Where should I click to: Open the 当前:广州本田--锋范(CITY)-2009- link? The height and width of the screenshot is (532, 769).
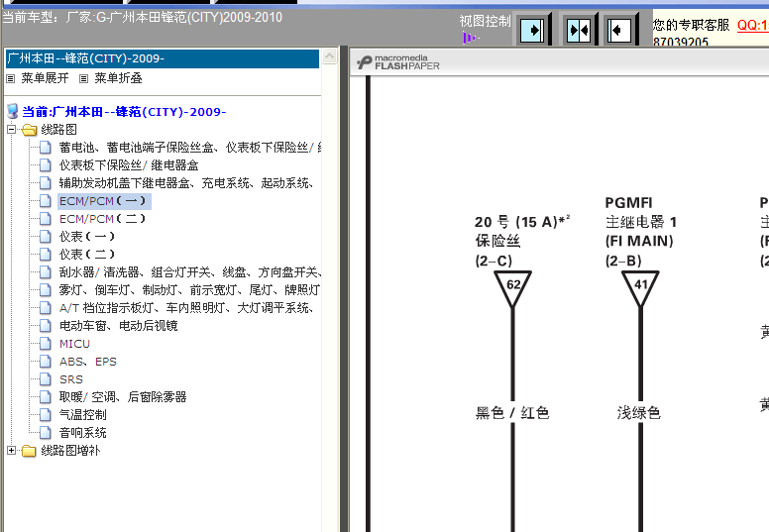124,112
